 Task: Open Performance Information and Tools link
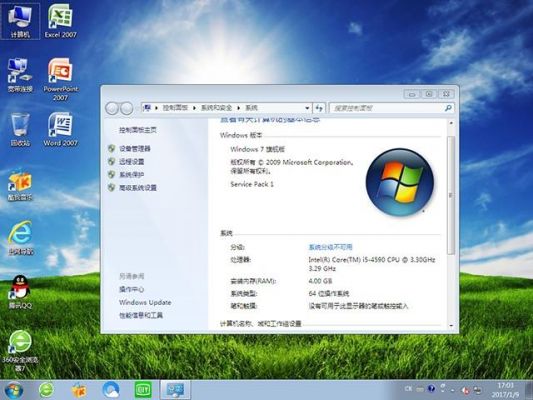pos(141,315)
